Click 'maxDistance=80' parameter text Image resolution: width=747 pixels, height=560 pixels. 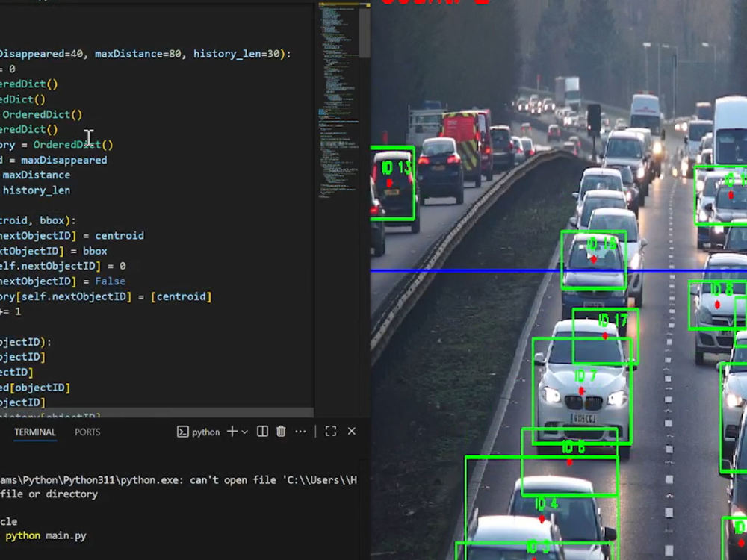137,54
